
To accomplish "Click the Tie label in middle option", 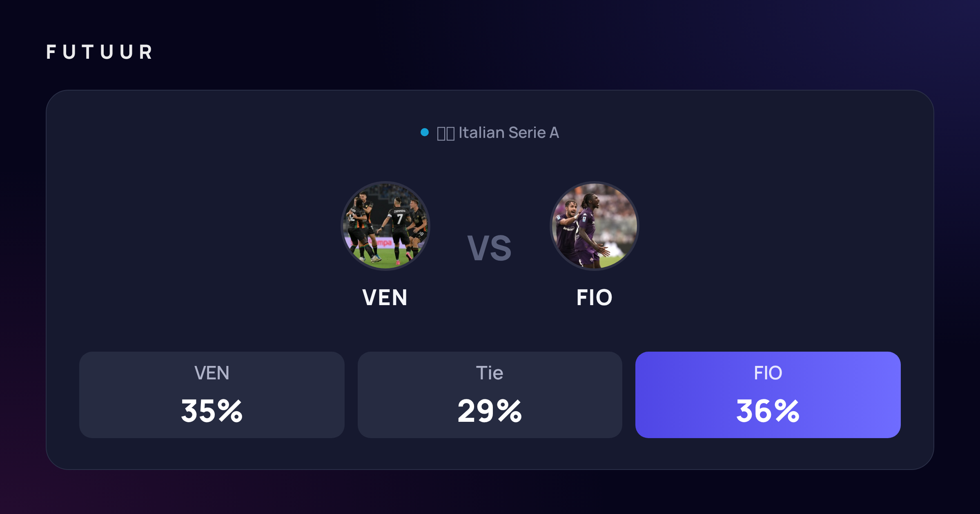I will click(x=490, y=373).
